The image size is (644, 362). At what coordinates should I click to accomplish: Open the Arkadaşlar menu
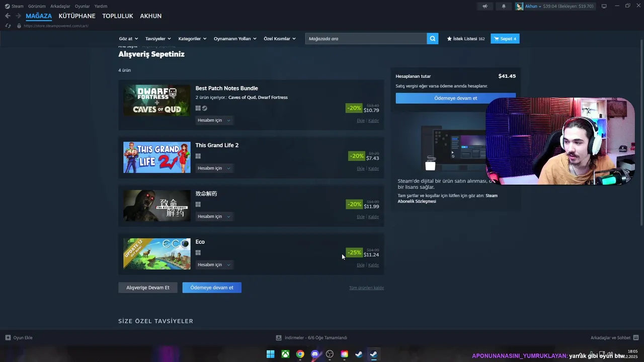coord(60,6)
